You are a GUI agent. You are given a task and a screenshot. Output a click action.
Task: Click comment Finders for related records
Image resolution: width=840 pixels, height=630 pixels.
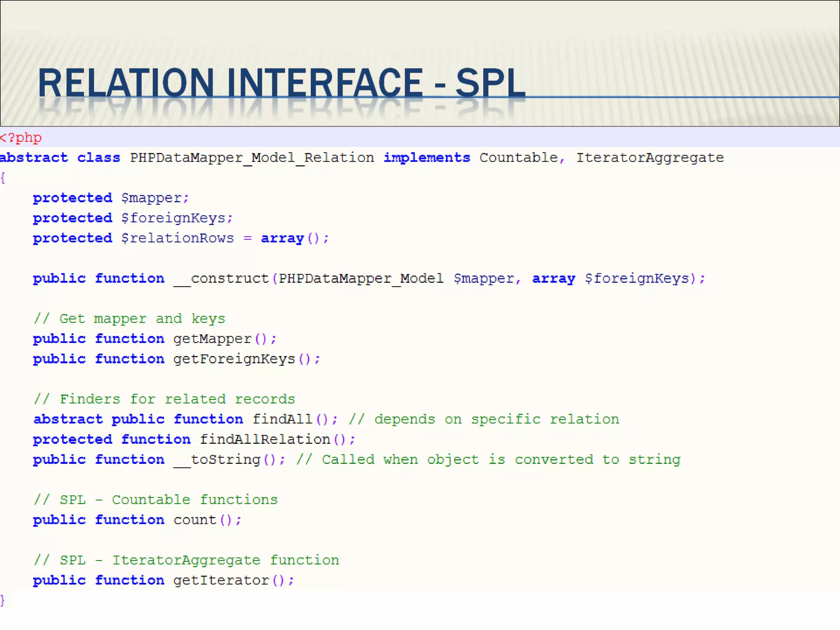(164, 399)
